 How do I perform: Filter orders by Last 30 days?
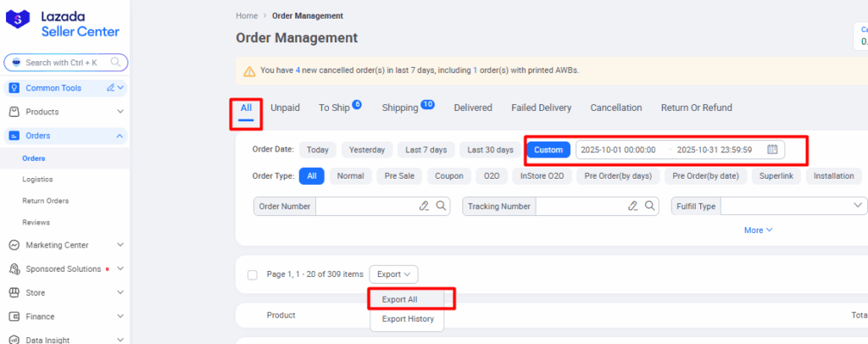pos(490,150)
